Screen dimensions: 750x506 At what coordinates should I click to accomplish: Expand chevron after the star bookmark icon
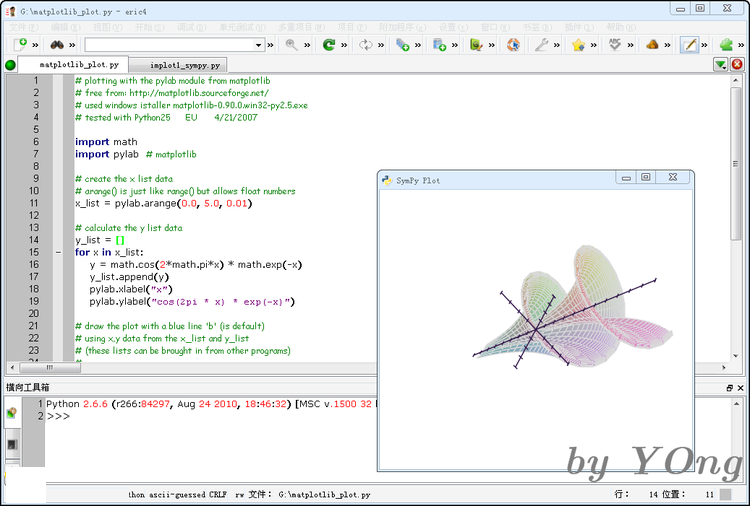coord(594,45)
